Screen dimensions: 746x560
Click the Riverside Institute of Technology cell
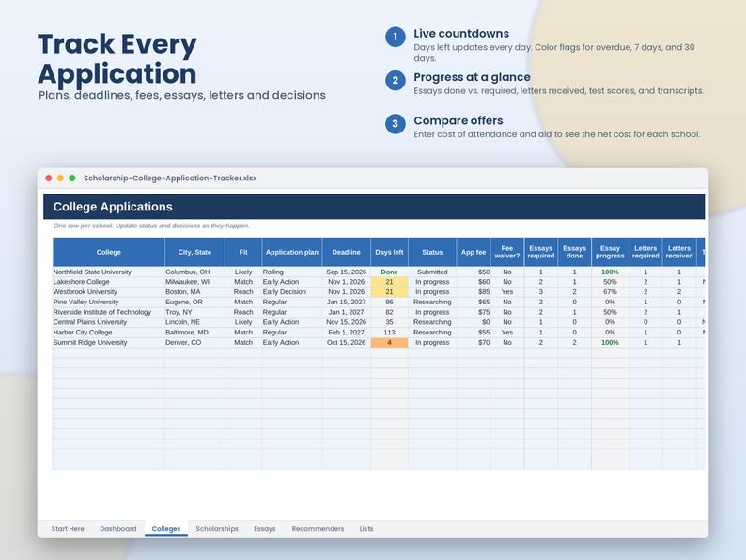(108, 312)
